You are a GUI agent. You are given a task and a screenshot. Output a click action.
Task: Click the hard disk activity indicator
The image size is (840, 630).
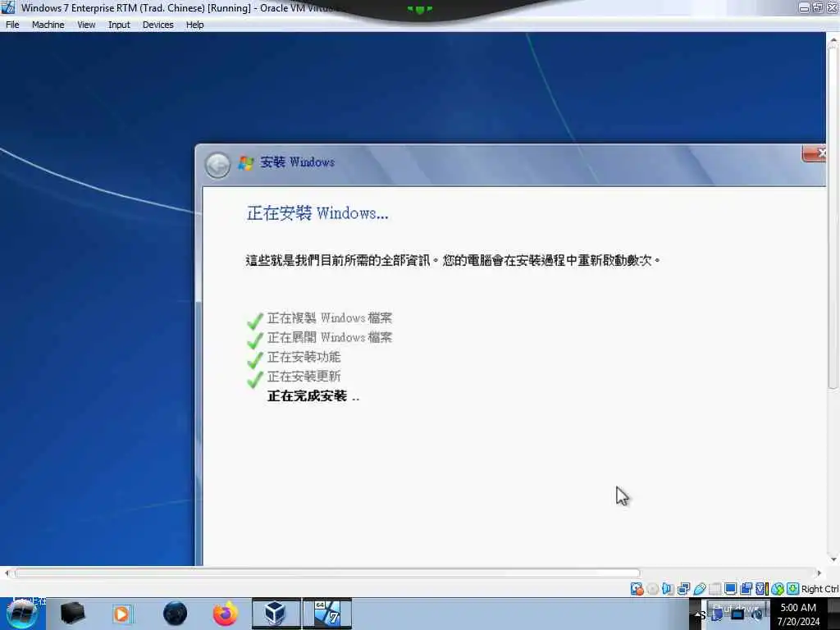click(x=637, y=589)
